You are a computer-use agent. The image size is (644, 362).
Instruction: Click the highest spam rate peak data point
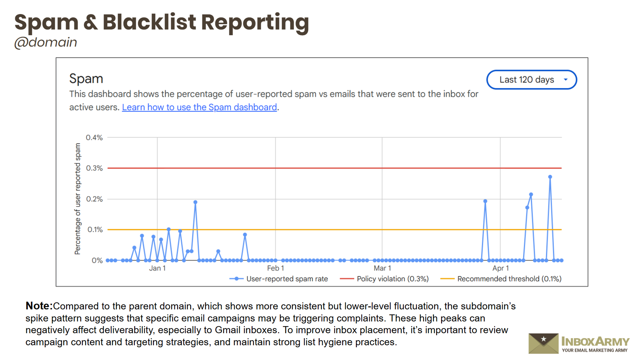pyautogui.click(x=550, y=177)
